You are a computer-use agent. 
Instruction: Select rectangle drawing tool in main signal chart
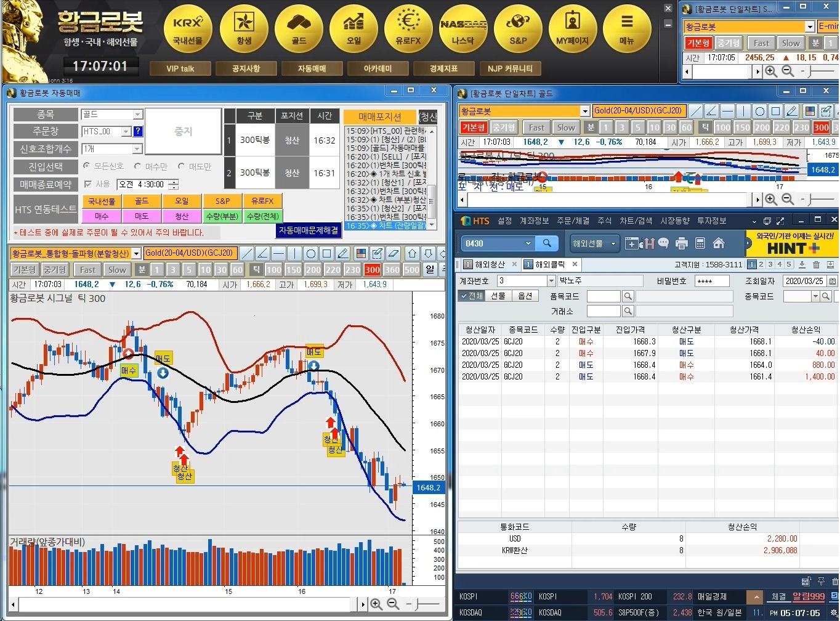coord(327,253)
